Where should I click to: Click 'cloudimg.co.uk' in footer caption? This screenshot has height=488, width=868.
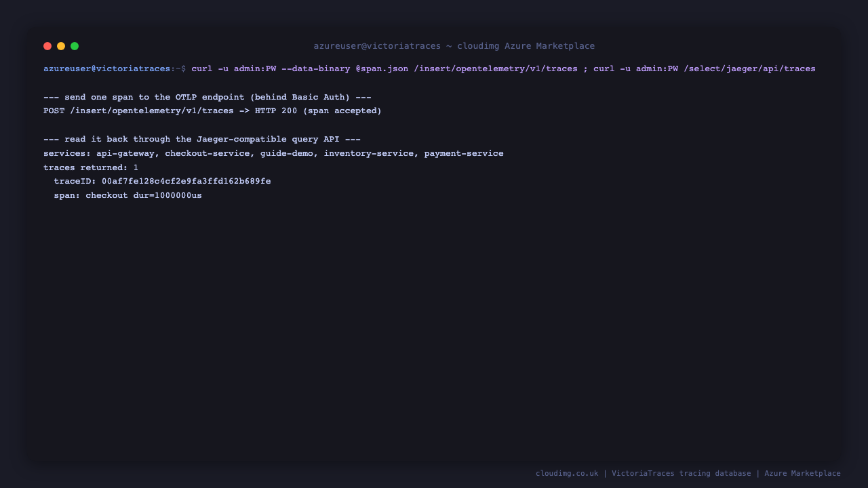click(x=567, y=473)
